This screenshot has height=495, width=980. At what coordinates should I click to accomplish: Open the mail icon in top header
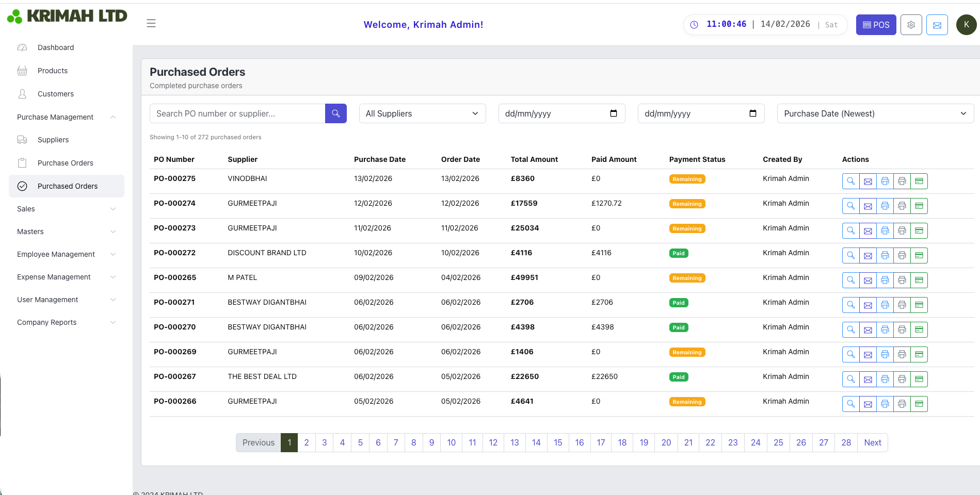[x=937, y=25]
